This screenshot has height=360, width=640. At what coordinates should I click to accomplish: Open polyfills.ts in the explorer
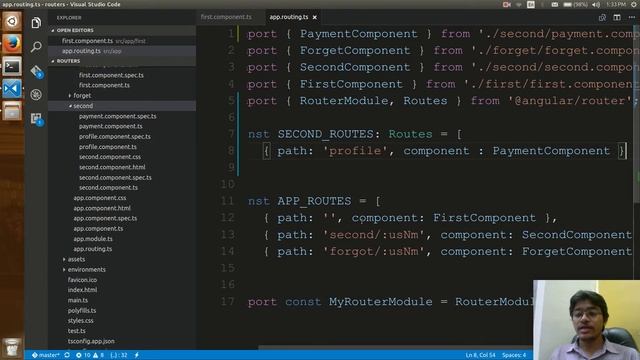click(x=82, y=311)
